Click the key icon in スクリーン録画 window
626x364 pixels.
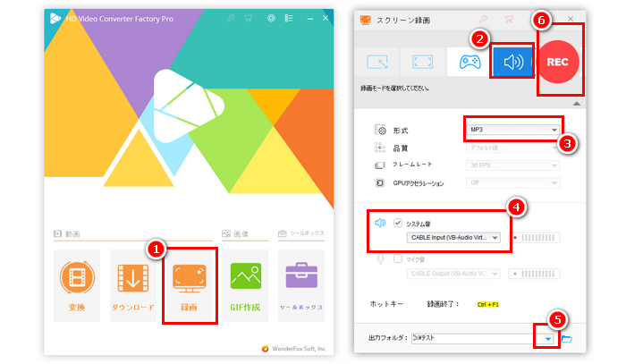[x=483, y=19]
